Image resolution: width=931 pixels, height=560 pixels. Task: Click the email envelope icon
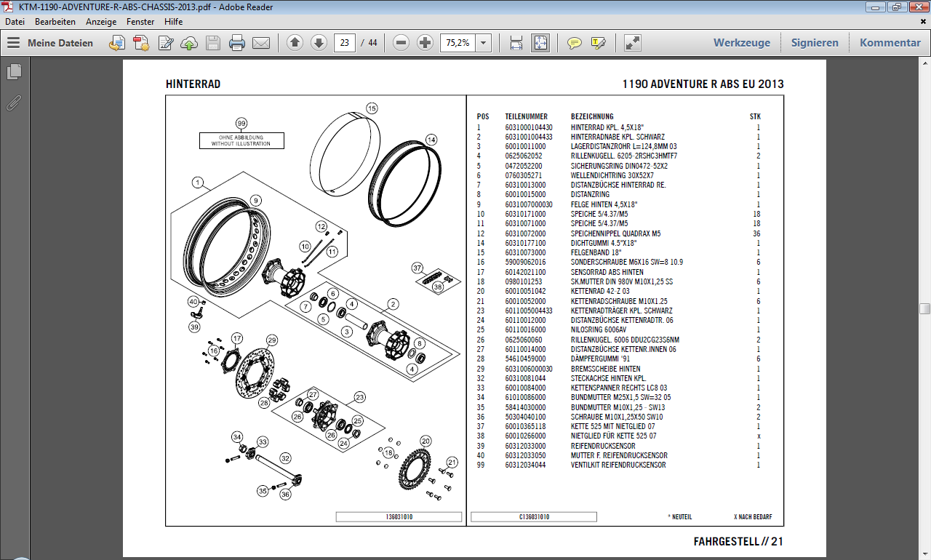[x=261, y=43]
